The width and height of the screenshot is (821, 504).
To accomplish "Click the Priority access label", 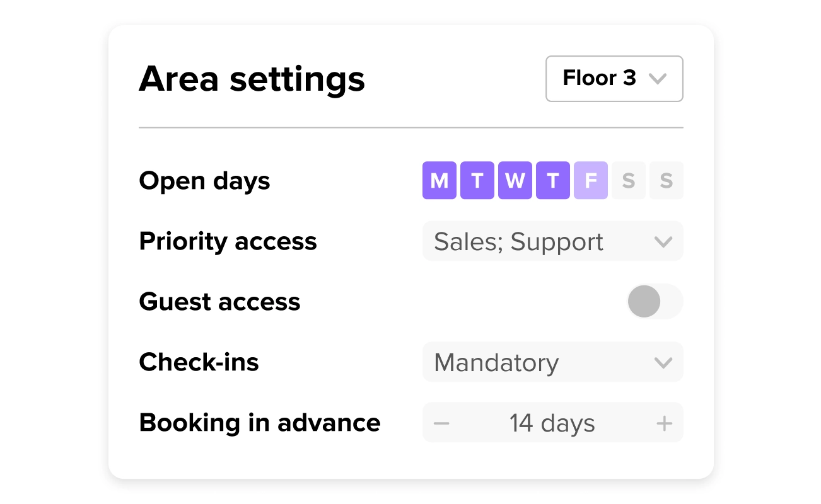I will (228, 241).
